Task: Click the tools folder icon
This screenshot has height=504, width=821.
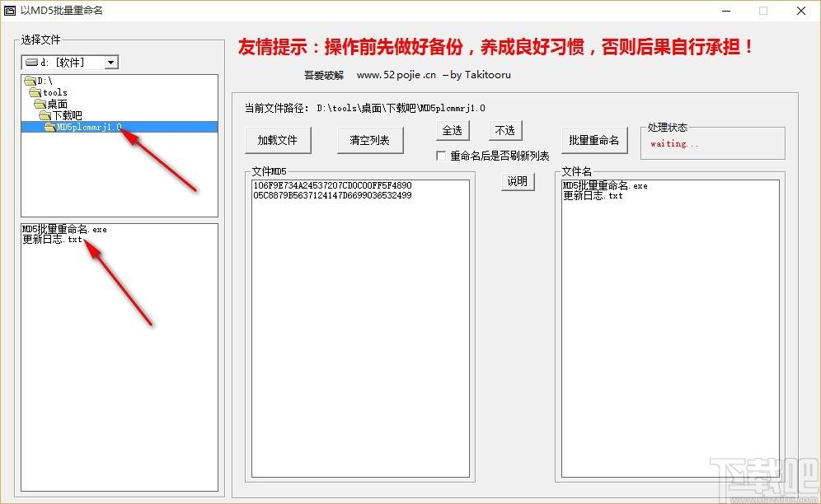Action: pyautogui.click(x=35, y=92)
